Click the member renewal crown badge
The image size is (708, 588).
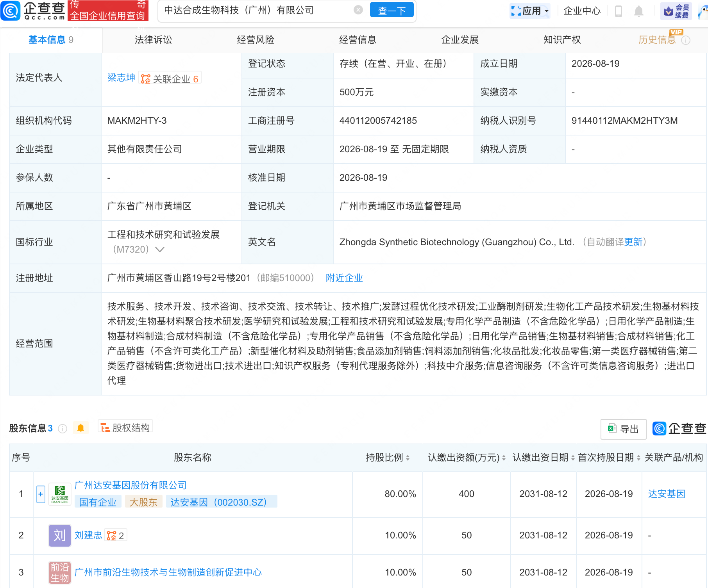pos(676,11)
